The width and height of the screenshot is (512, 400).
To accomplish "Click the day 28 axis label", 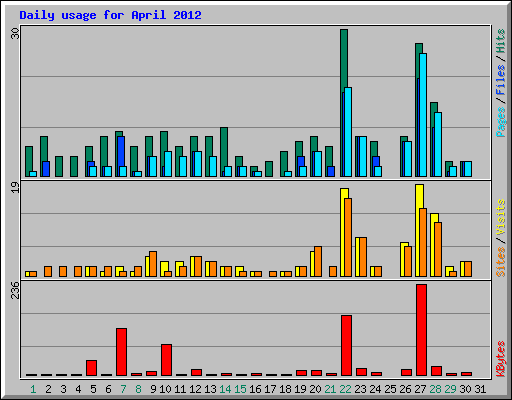I will (435, 389).
